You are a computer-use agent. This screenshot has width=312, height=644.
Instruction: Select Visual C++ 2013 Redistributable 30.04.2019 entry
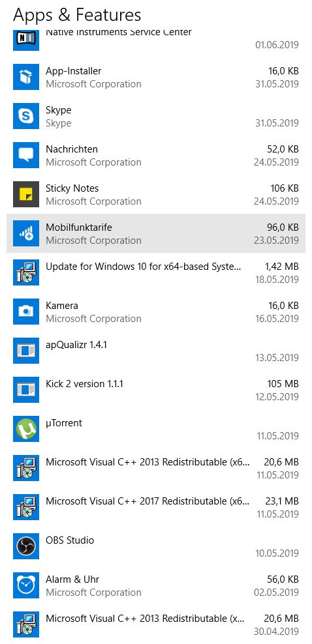(x=156, y=624)
